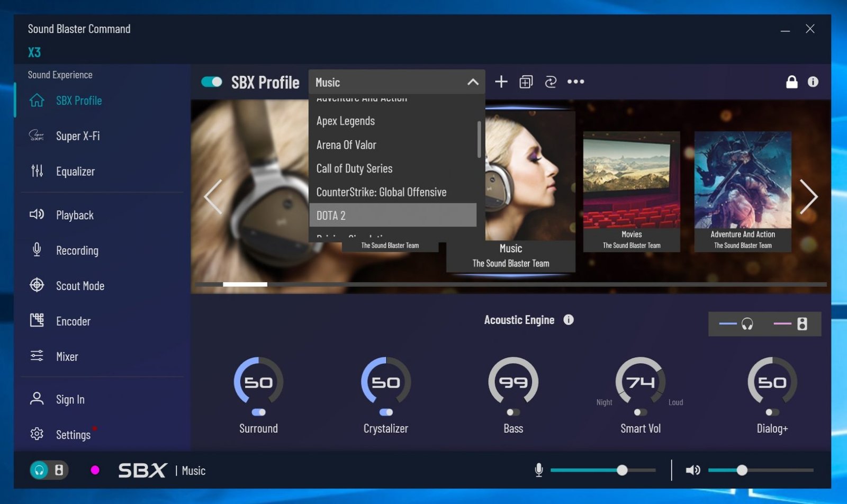
Task: Click the Sign In person icon
Action: [37, 399]
